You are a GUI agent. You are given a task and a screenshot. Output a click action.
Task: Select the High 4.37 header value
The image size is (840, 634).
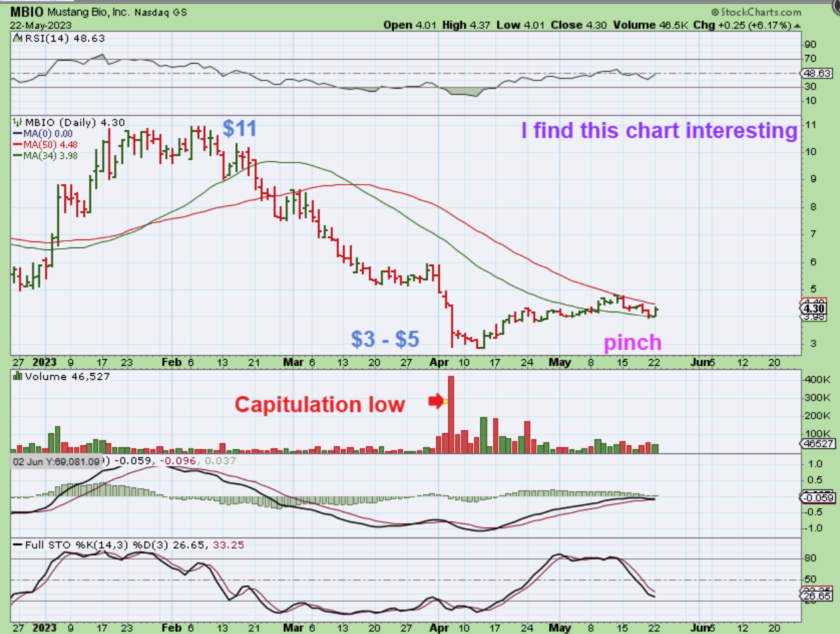click(x=466, y=25)
